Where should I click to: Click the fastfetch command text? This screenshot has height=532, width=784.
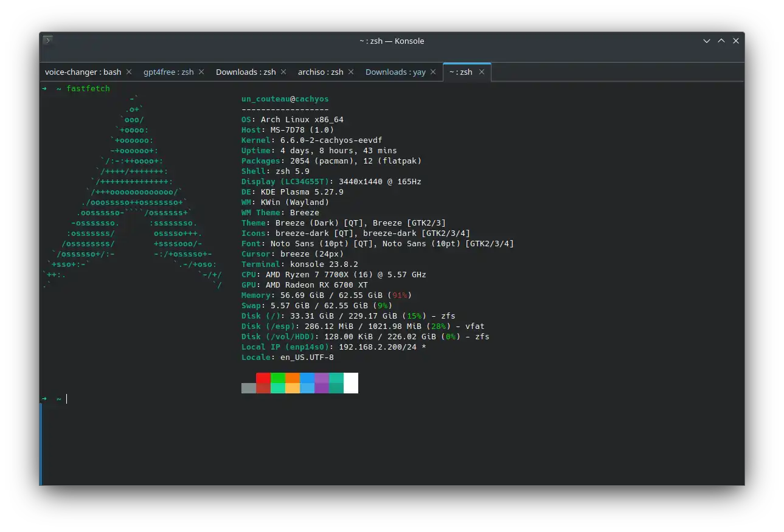click(88, 88)
